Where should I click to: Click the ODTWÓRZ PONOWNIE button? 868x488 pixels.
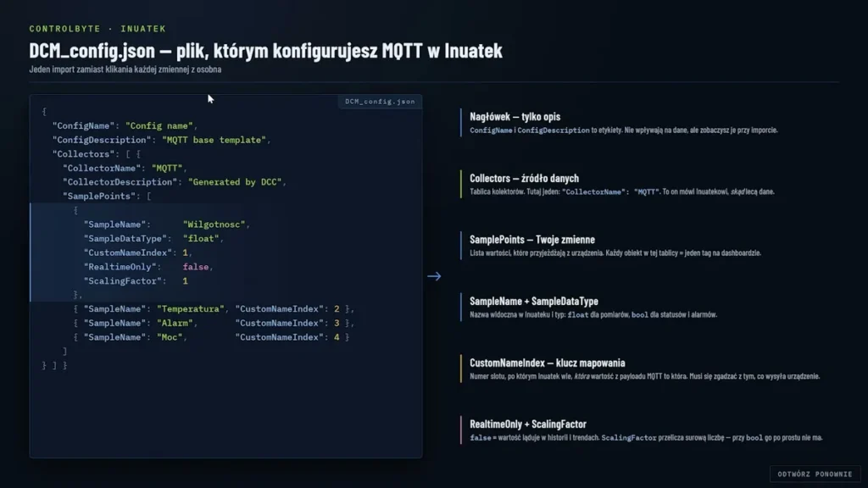pyautogui.click(x=815, y=474)
